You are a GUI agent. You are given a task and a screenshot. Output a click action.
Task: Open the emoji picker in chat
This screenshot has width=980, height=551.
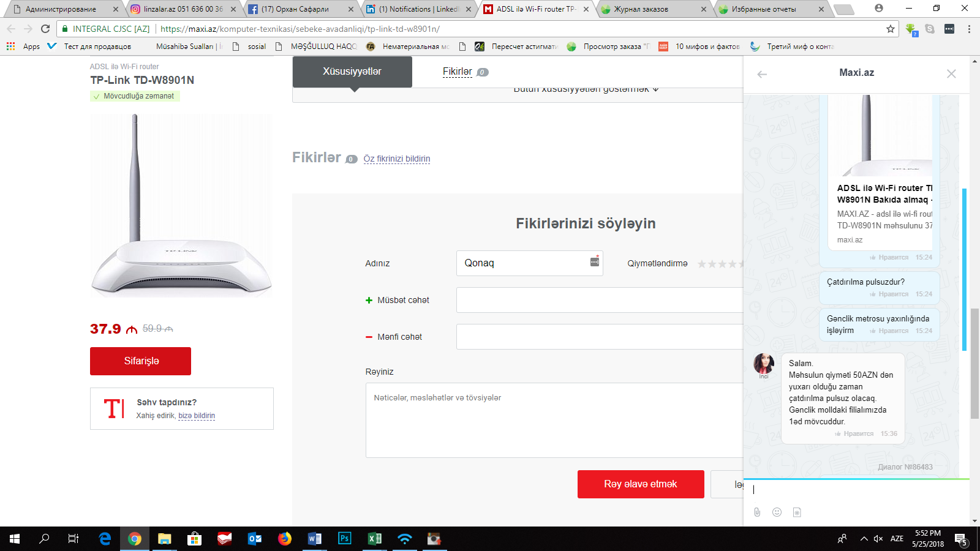click(777, 512)
